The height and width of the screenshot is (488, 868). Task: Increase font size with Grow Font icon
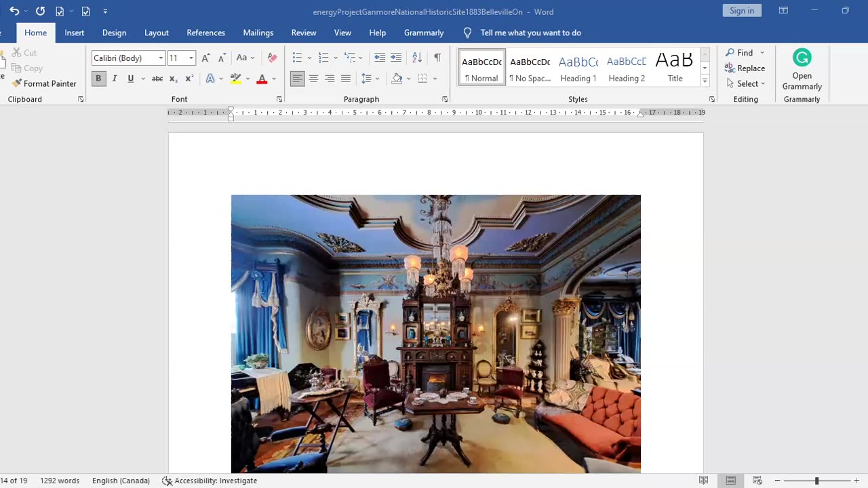(206, 58)
